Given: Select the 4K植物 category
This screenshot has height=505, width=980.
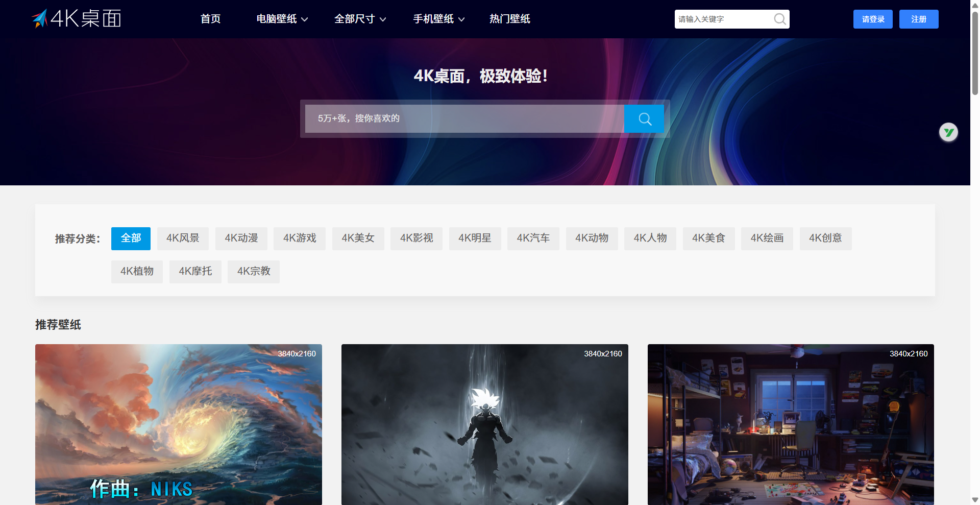Looking at the screenshot, I should click(137, 272).
